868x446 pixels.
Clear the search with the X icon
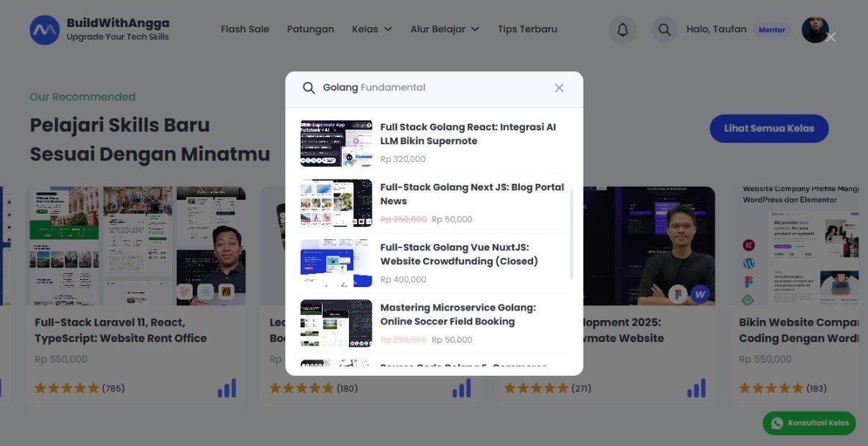(559, 87)
